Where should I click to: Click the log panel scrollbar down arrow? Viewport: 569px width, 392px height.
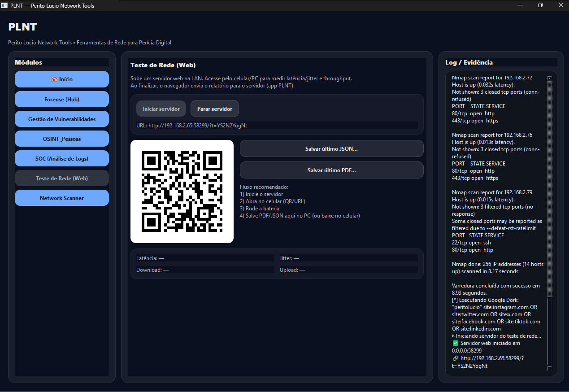click(549, 369)
